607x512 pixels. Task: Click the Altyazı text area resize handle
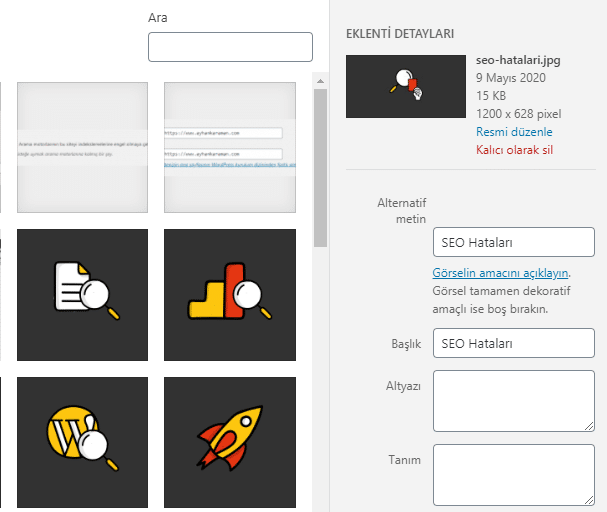589,426
